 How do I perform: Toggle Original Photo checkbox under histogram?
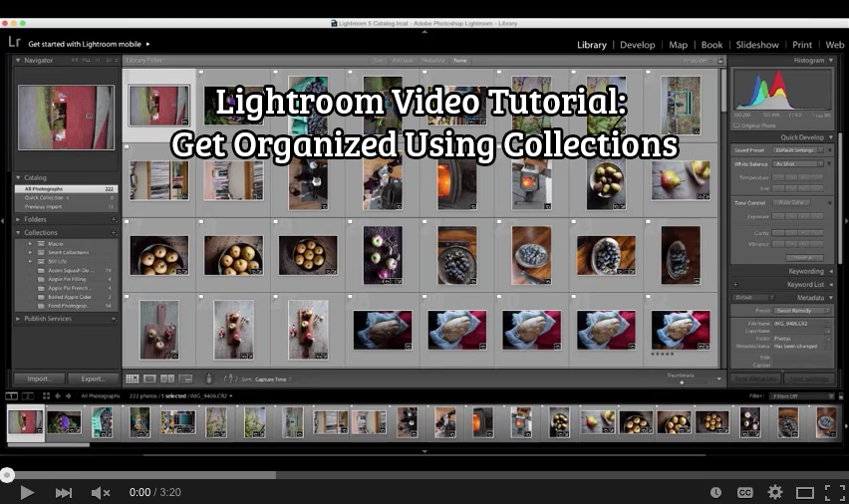[736, 126]
